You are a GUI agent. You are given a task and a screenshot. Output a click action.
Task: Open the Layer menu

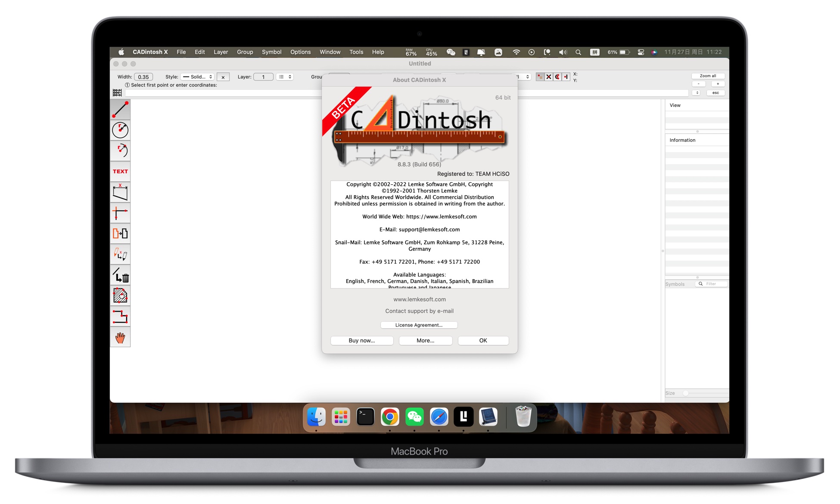(221, 52)
